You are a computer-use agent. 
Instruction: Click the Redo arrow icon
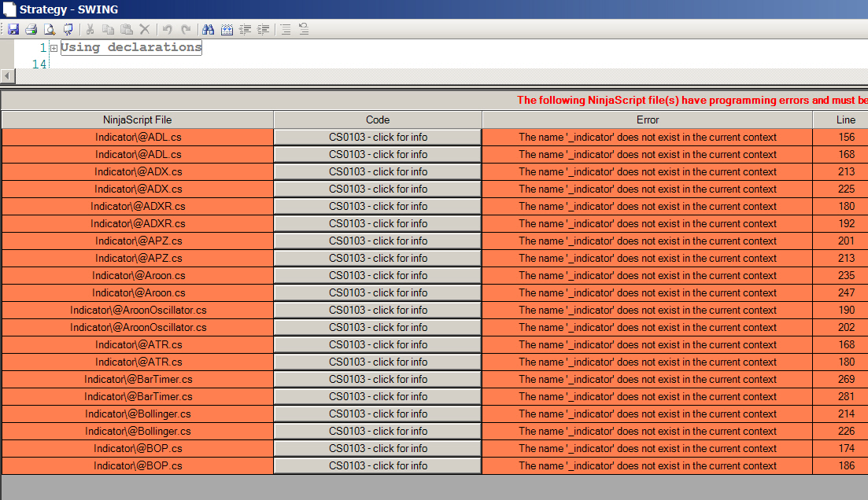(186, 29)
